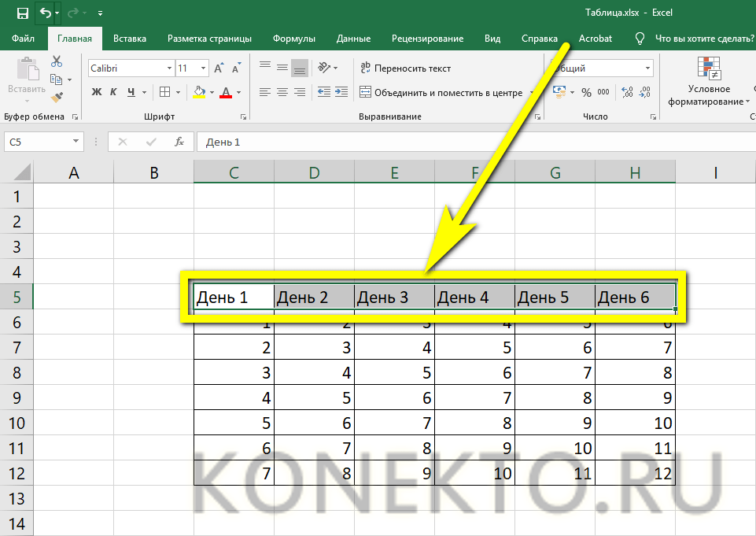This screenshot has width=756, height=536.
Task: Click Переносить текст wrap text button
Action: click(x=405, y=68)
